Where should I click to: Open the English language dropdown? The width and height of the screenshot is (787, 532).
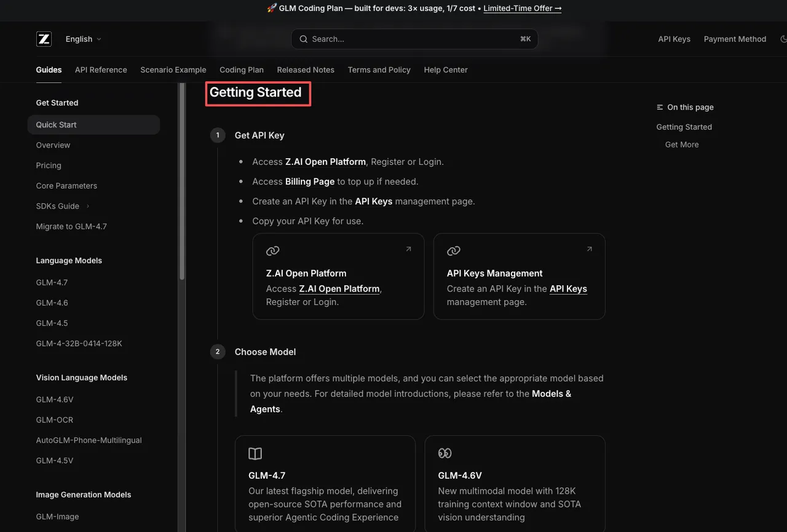(83, 39)
